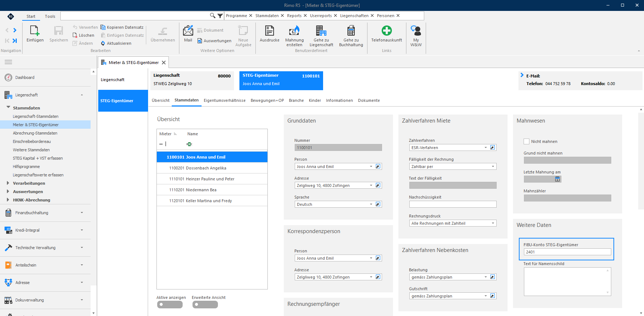Toggle the Erweiterte Ansicht switch
This screenshot has width=644, height=316.
(205, 305)
